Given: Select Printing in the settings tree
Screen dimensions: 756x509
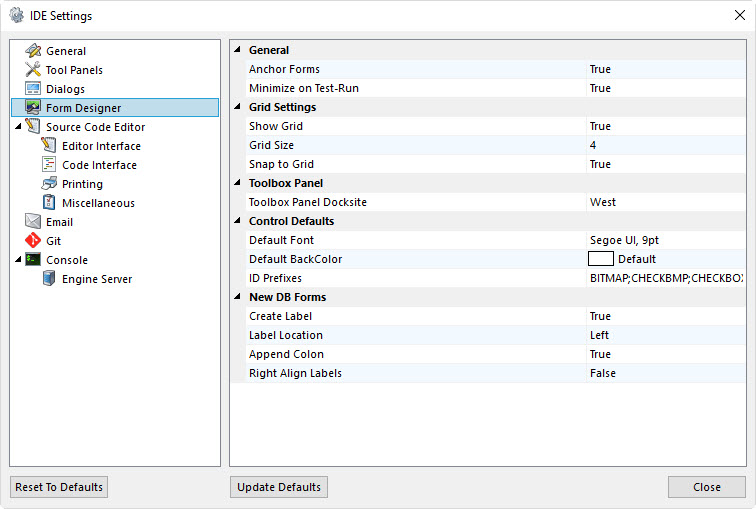Looking at the screenshot, I should coord(82,184).
